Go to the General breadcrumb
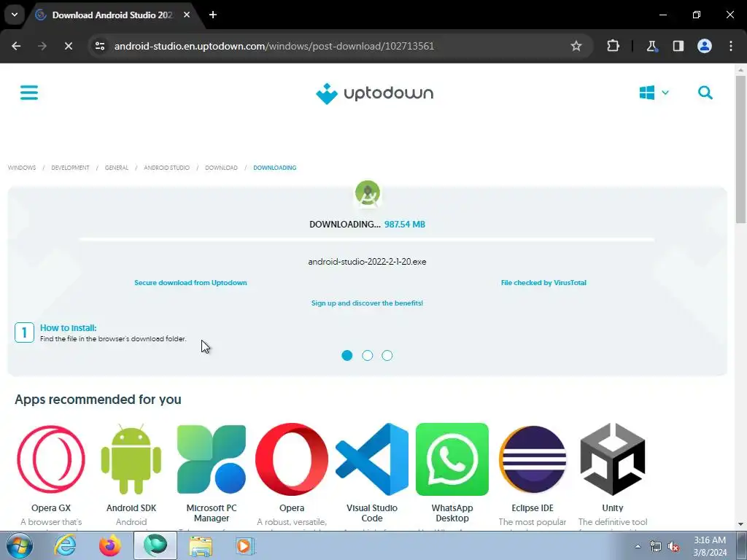Image resolution: width=747 pixels, height=560 pixels. click(x=117, y=168)
